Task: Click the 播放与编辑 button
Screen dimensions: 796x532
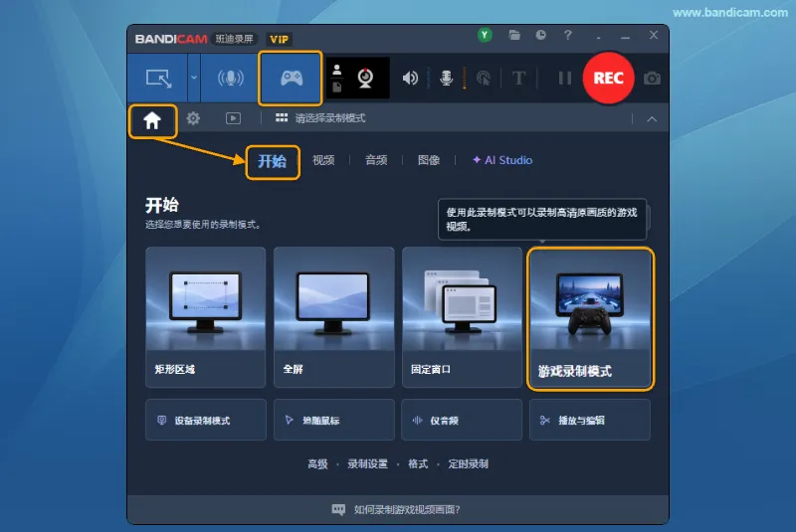Action: 590,420
